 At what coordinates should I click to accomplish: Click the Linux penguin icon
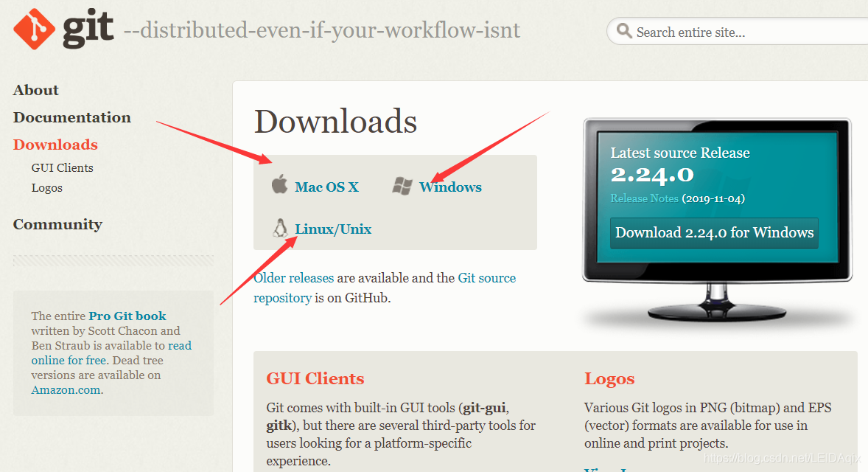280,228
